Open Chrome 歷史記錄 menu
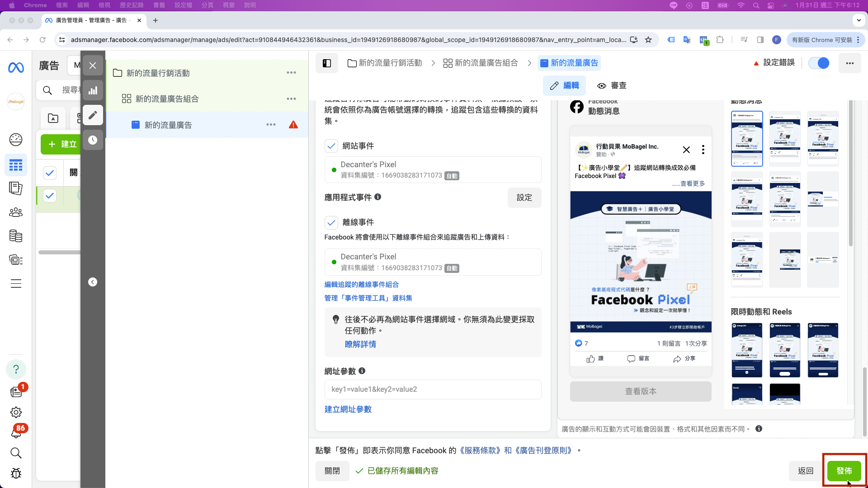The image size is (868, 488). point(132,5)
